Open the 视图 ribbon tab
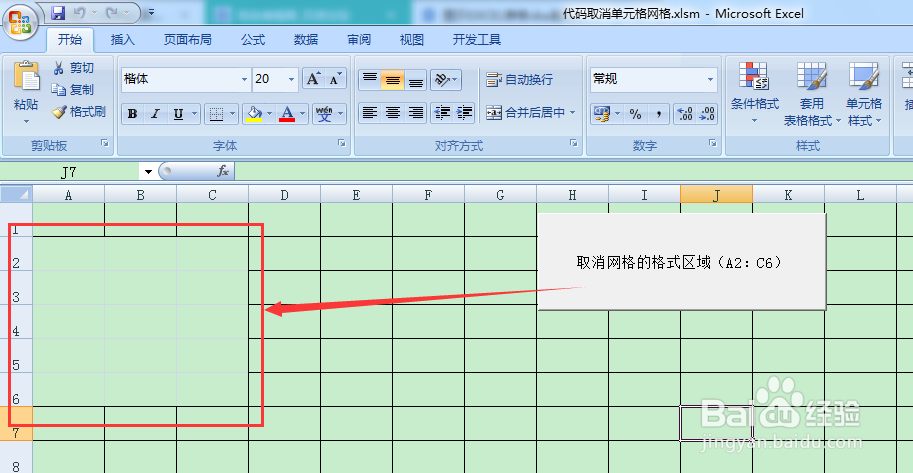This screenshot has width=913, height=473. (412, 40)
